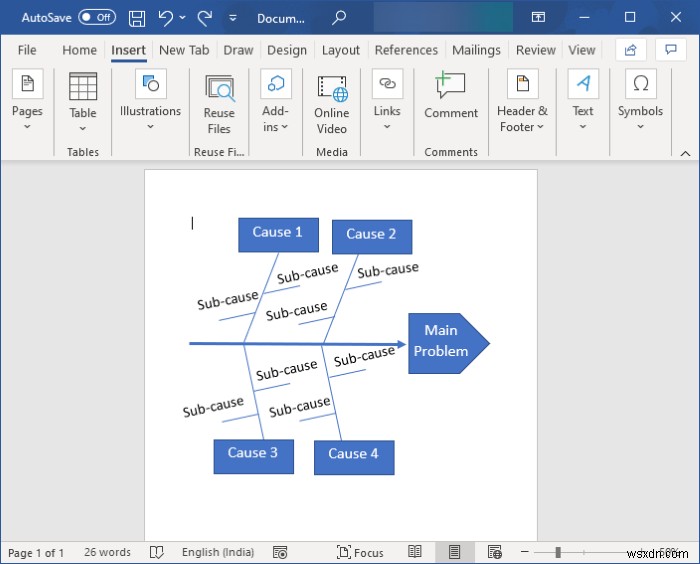Viewport: 700px width, 564px height.
Task: Open the Search magnifier in title bar
Action: pyautogui.click(x=339, y=18)
